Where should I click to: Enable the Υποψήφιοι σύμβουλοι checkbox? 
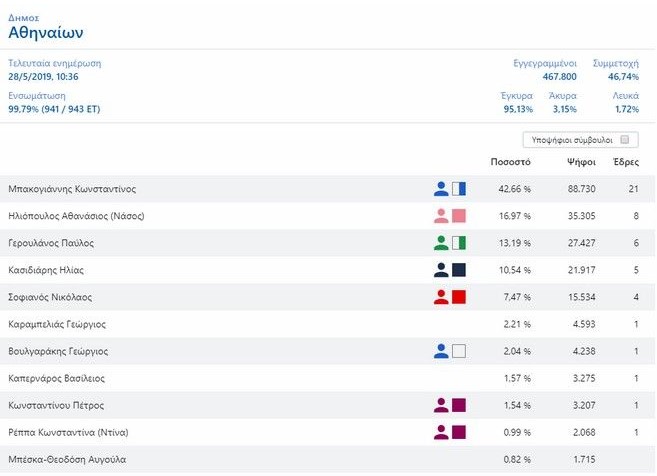click(625, 140)
